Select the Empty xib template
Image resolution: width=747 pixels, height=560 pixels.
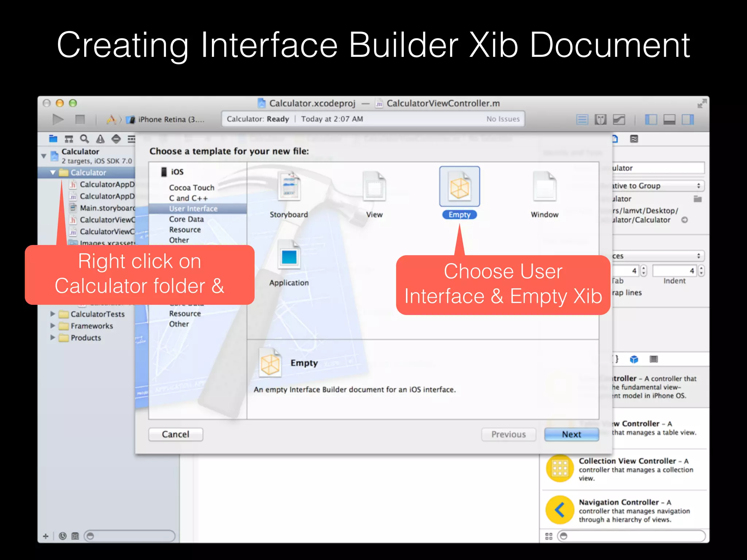tap(460, 193)
